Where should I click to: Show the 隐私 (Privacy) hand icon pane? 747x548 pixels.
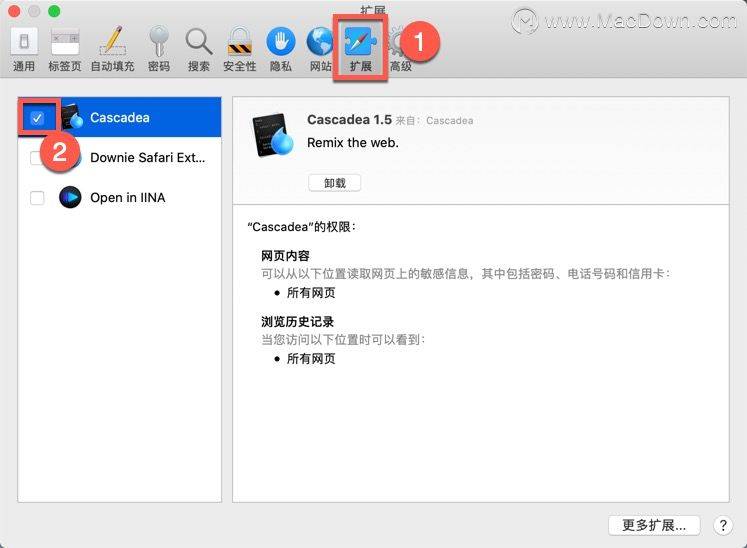(280, 48)
